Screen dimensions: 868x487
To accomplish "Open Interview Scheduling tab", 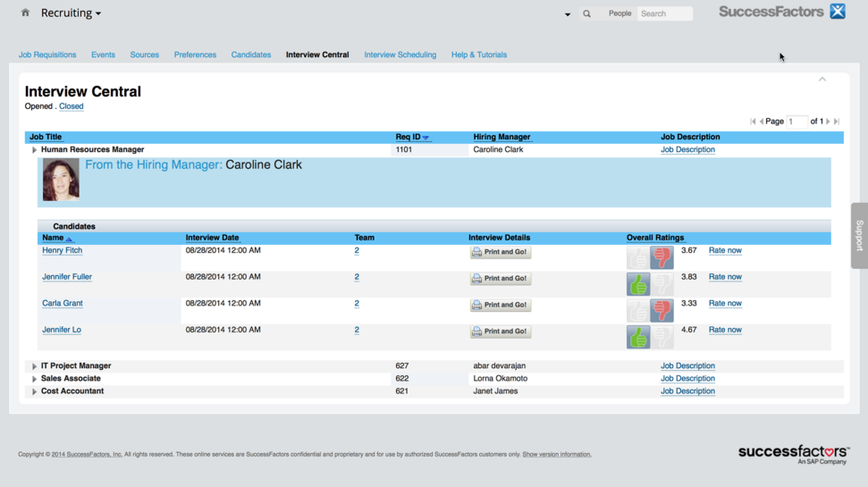I will (400, 55).
